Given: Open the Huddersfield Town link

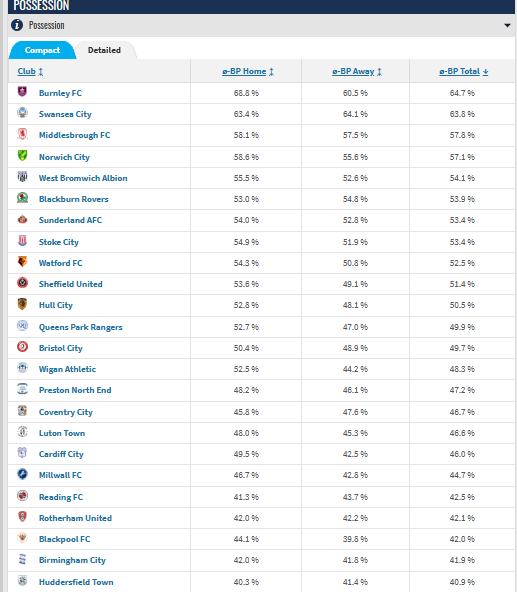Looking at the screenshot, I should click(x=76, y=582).
